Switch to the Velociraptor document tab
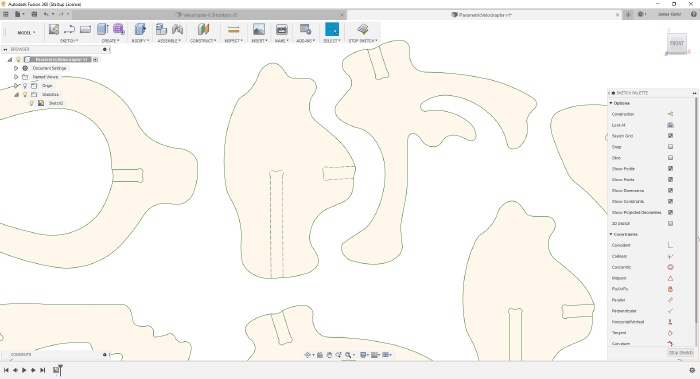 (210, 15)
